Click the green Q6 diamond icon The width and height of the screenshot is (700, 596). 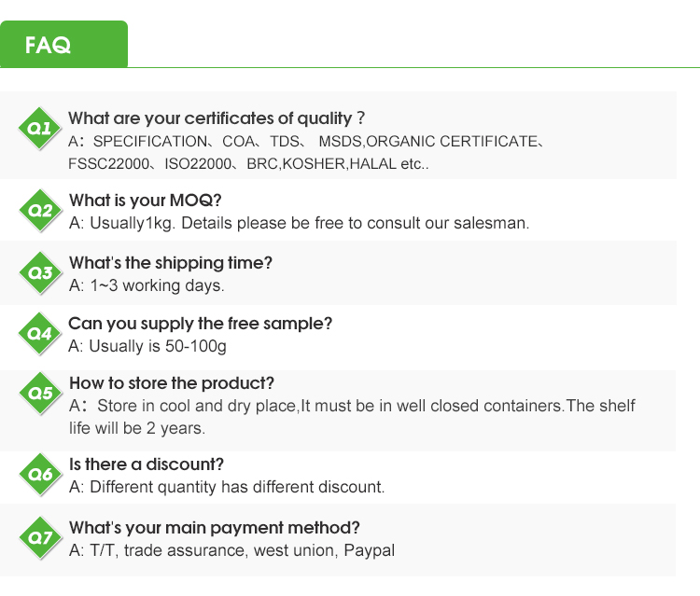click(x=40, y=475)
